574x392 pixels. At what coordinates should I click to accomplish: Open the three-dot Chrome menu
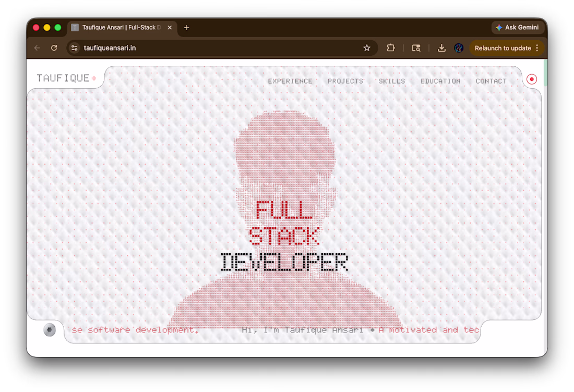coord(537,48)
